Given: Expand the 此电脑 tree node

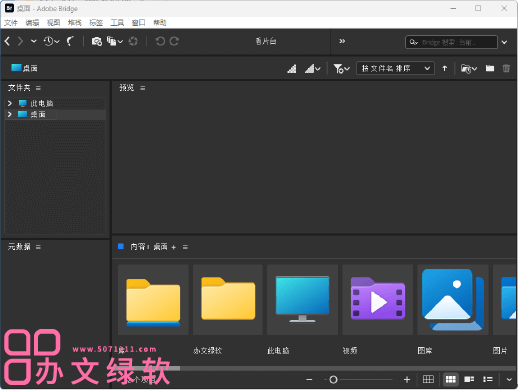Looking at the screenshot, I should click(x=10, y=103).
